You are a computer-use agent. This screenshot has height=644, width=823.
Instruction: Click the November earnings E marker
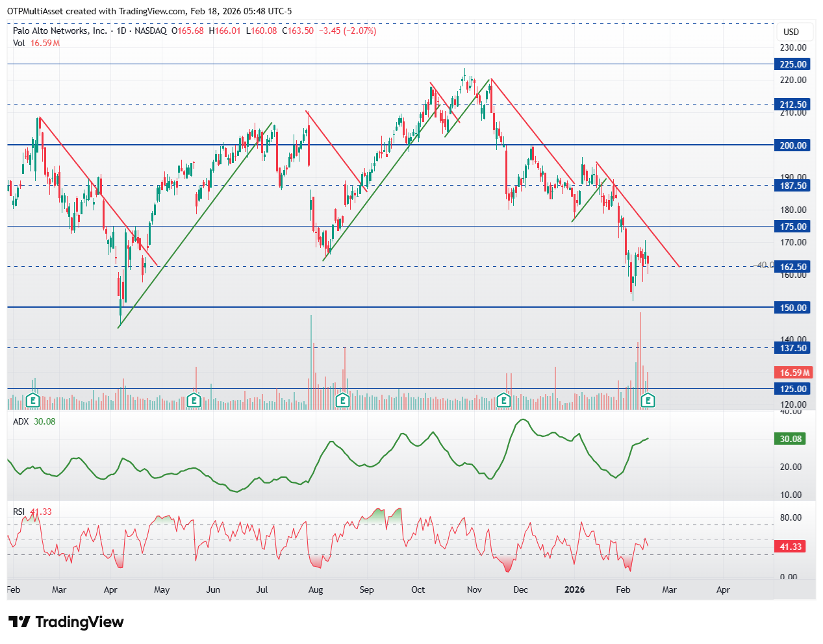(x=503, y=401)
